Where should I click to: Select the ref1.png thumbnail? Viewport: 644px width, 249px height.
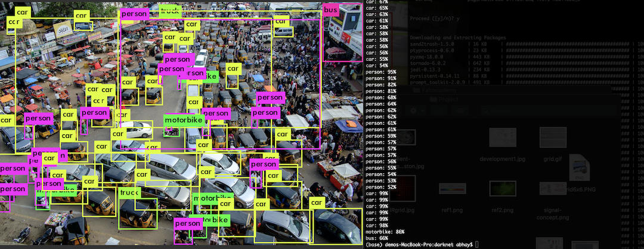click(x=452, y=189)
